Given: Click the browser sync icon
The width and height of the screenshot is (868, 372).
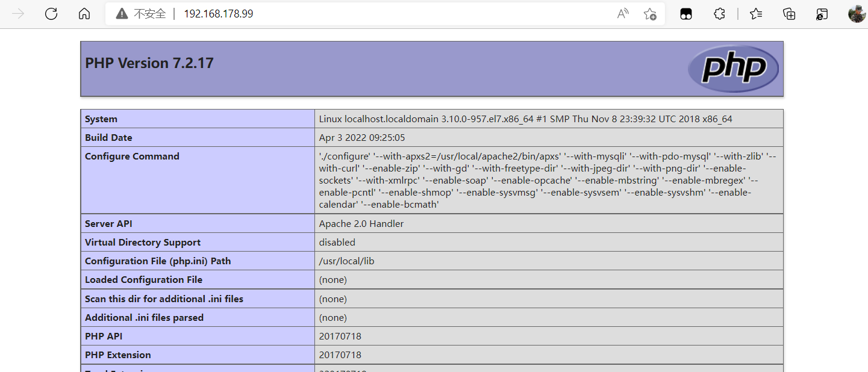Looking at the screenshot, I should (x=822, y=14).
